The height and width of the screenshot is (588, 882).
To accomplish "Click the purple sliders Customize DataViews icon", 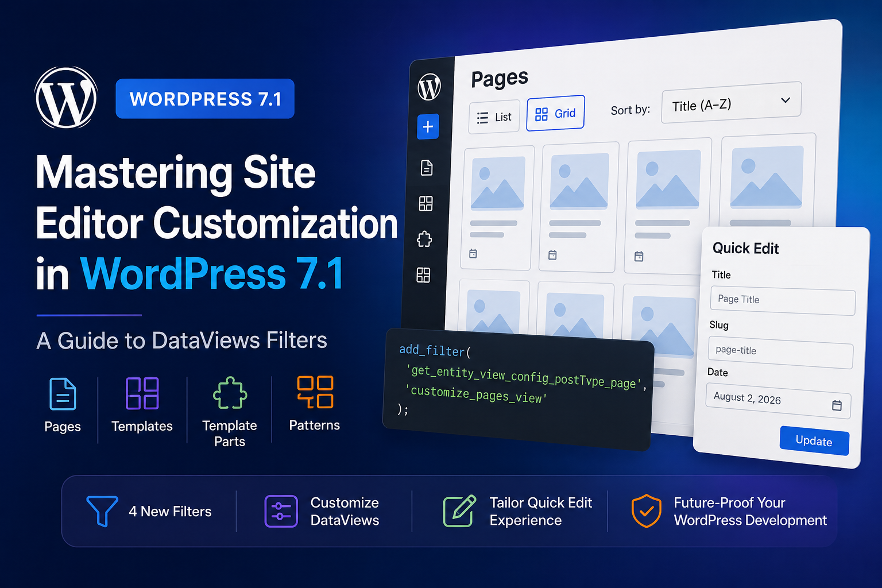I will click(281, 511).
